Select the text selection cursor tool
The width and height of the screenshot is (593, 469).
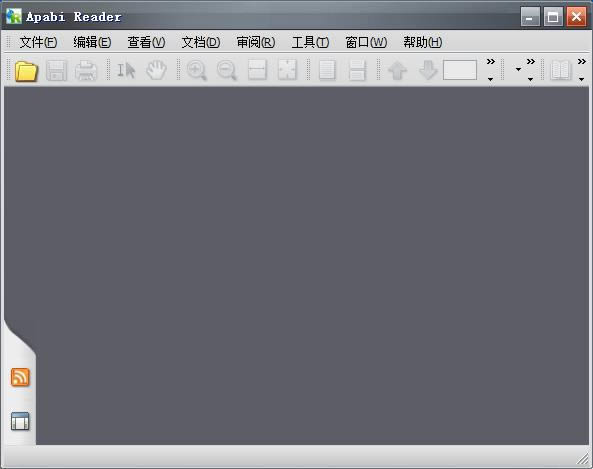pyautogui.click(x=126, y=70)
